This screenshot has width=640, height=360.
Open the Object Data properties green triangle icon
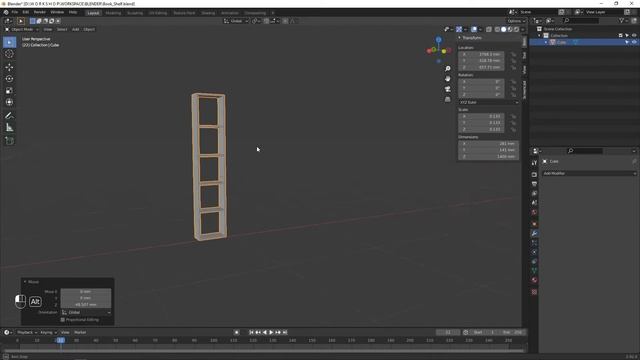pos(534,270)
